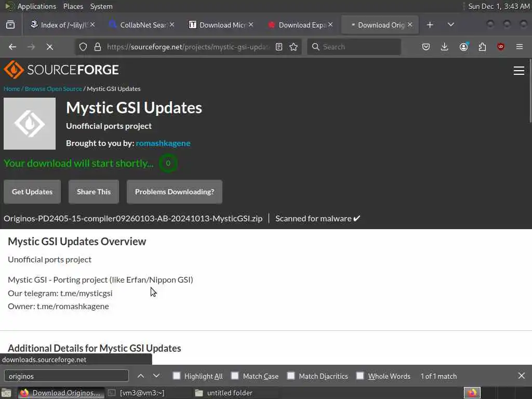Click the Share This button

point(94,192)
